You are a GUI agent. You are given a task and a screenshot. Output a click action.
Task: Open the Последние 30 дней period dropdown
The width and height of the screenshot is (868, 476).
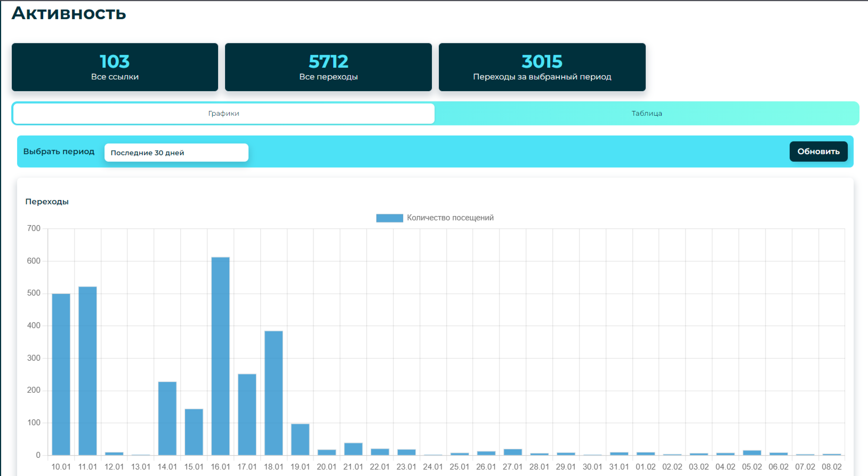[176, 153]
